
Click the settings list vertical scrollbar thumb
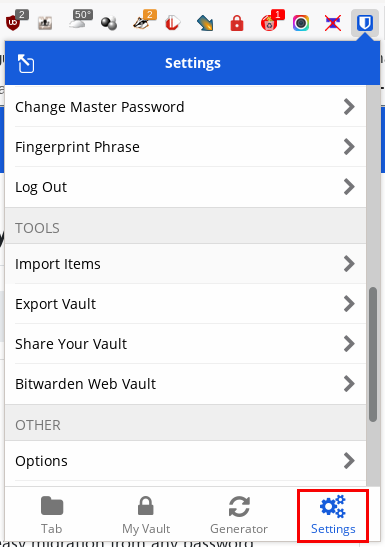(373, 354)
